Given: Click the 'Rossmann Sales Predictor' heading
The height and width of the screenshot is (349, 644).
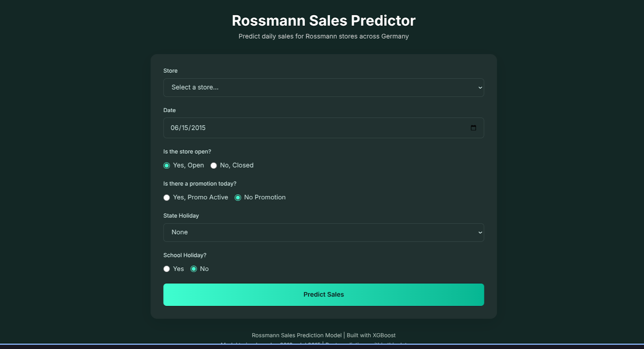Looking at the screenshot, I should [x=324, y=21].
